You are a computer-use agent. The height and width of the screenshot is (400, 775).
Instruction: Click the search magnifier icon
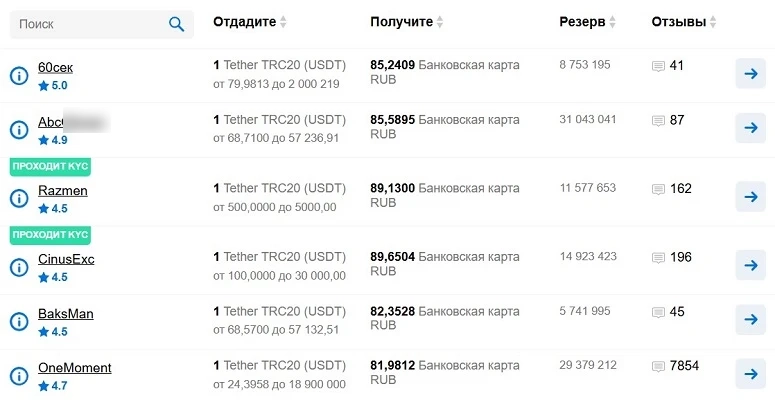[176, 24]
